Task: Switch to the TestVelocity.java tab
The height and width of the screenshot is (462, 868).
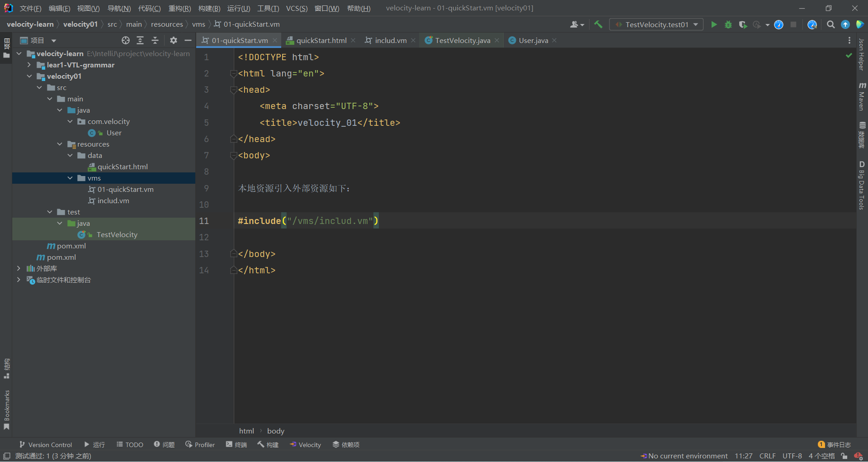Action: (462, 40)
